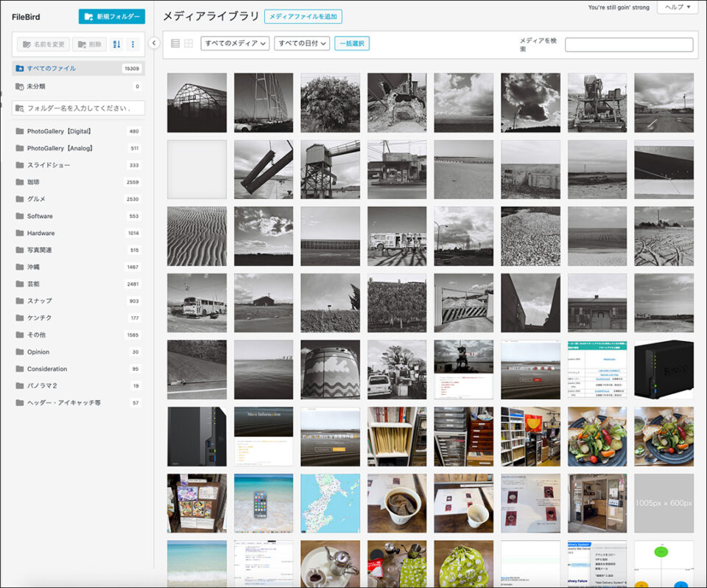Image resolution: width=707 pixels, height=588 pixels.
Task: Click the パノラマ２ folder icon
Action: tap(19, 386)
